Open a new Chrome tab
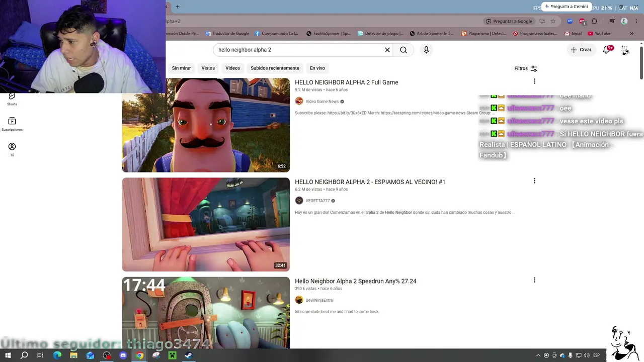Image resolution: width=644 pixels, height=362 pixels. (x=178, y=7)
